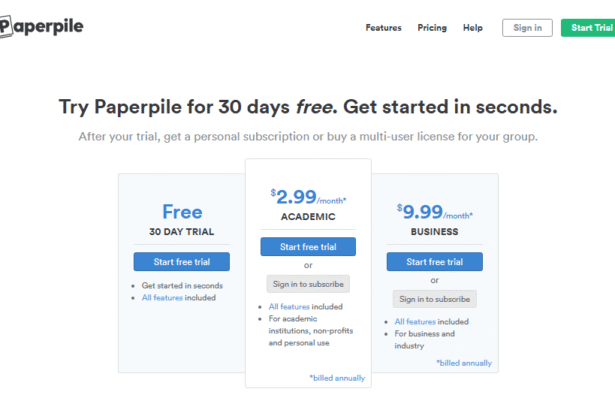615x410 pixels.
Task: Click the Paperpile logo
Action: click(x=41, y=27)
